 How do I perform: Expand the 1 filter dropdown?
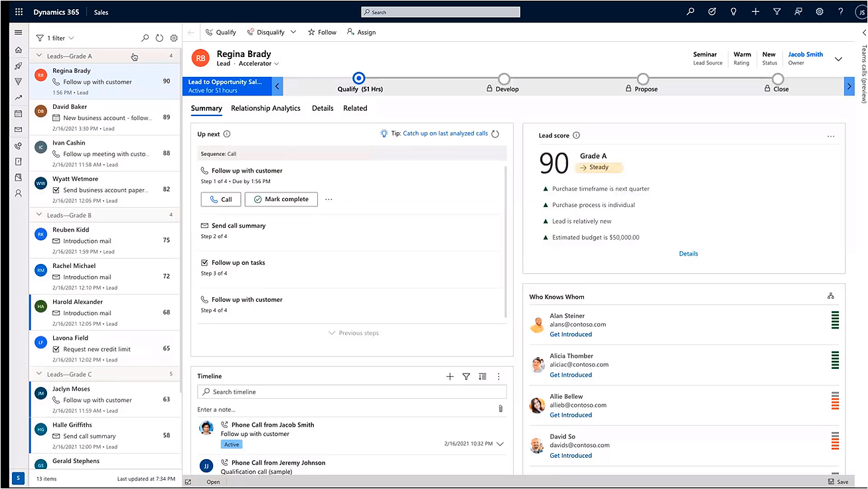click(56, 38)
